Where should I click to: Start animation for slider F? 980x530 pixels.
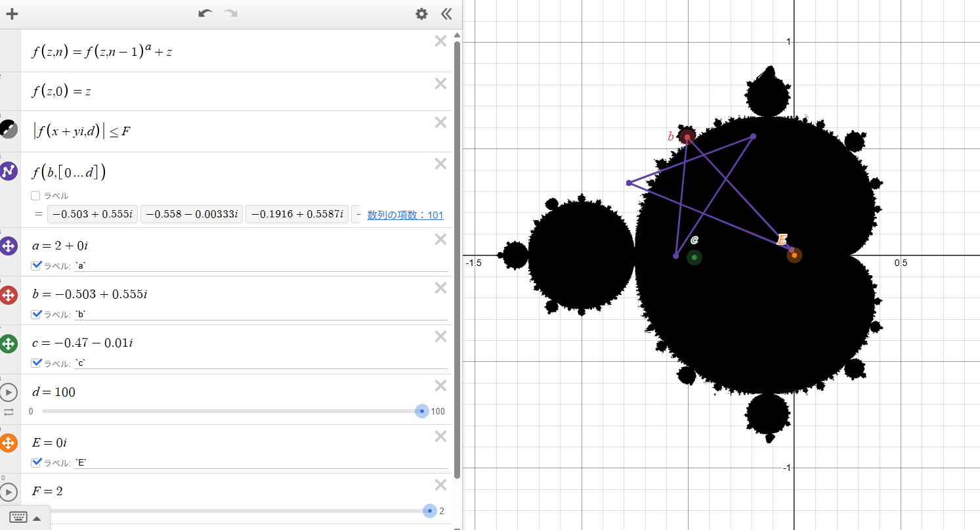click(9, 492)
